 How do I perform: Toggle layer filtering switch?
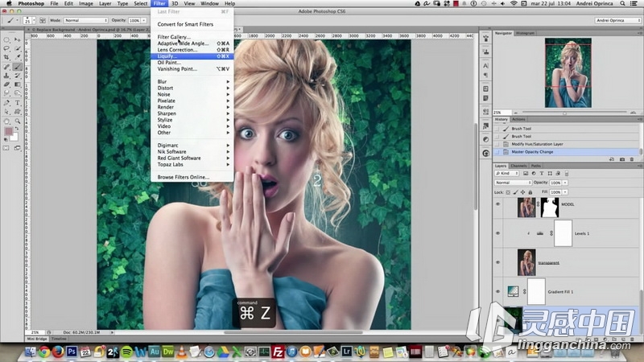[x=567, y=173]
